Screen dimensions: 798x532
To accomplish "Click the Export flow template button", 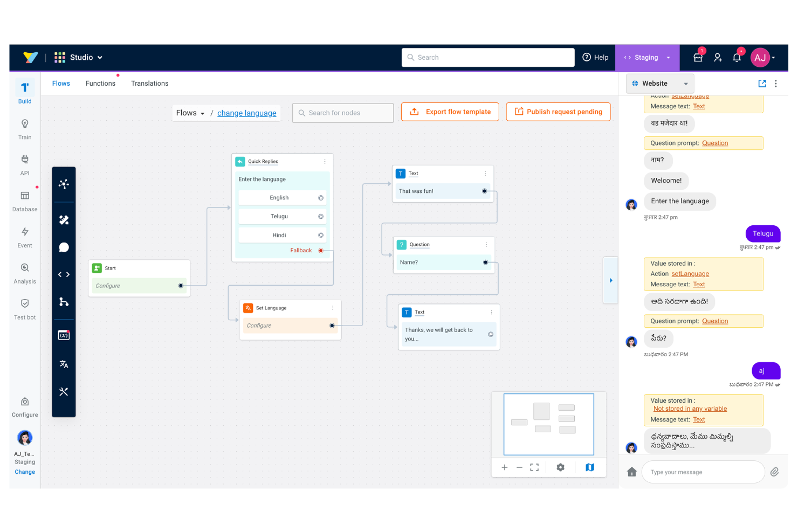I will [x=450, y=112].
